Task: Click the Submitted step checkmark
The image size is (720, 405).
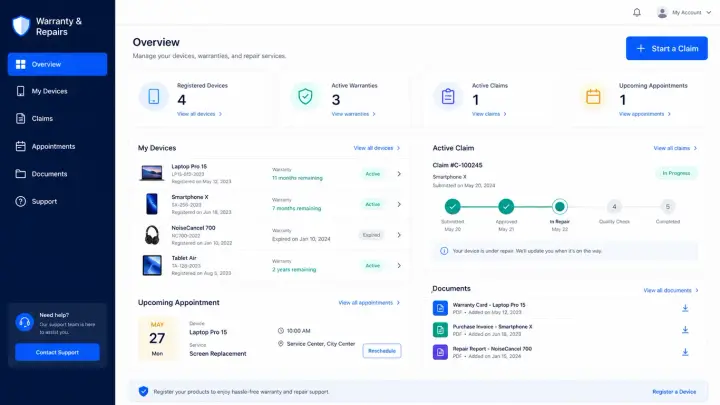Action: pos(452,207)
